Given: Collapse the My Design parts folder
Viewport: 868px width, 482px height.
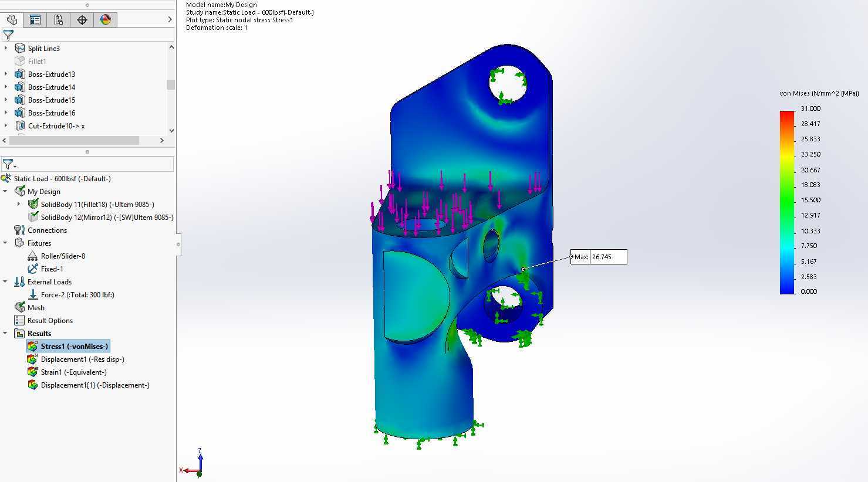Looking at the screenshot, I should pos(5,191).
